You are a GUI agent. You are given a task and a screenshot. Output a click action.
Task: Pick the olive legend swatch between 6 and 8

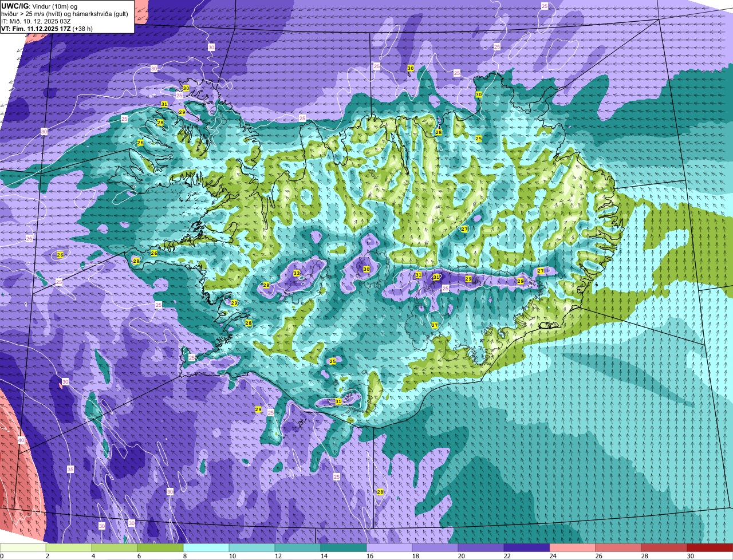coord(160,547)
